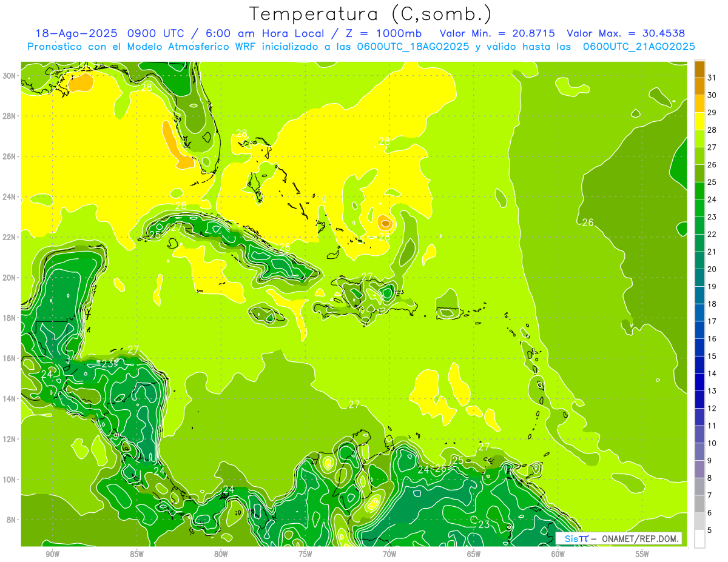Click the 90W longitude axis label

52,554
